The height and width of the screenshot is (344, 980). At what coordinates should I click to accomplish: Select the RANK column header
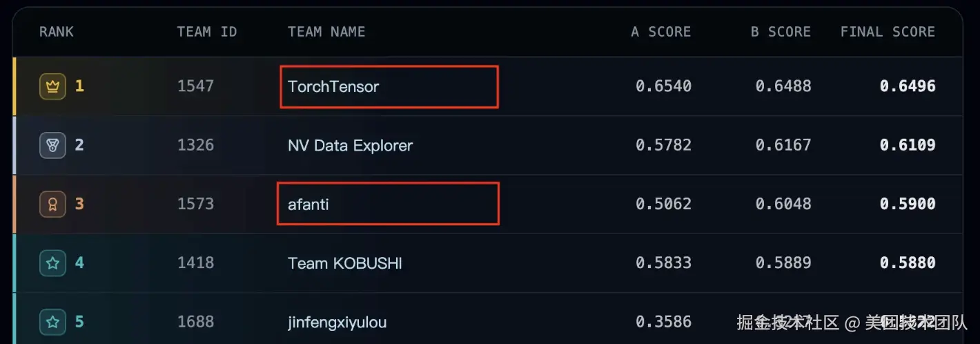[x=57, y=32]
